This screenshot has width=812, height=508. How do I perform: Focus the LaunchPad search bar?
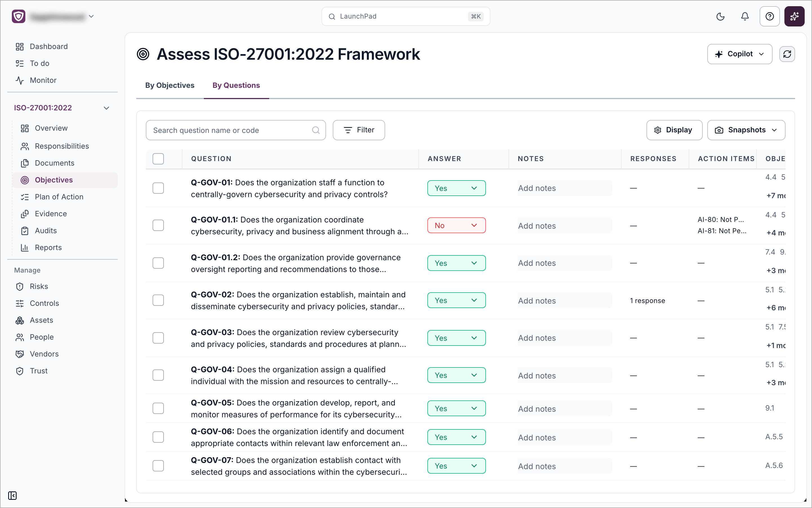[x=405, y=16]
